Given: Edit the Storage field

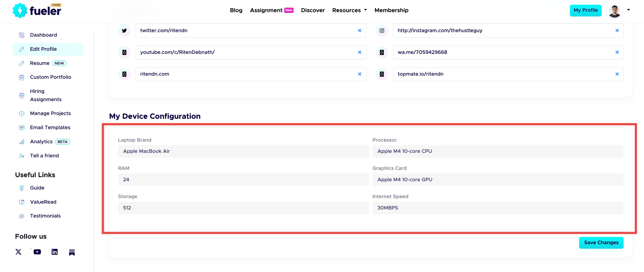Looking at the screenshot, I should pyautogui.click(x=243, y=208).
